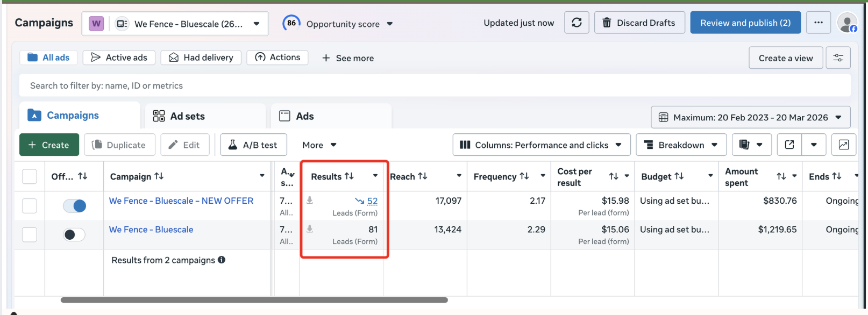
Task: Click the $15.06 cost per result cell
Action: click(x=615, y=230)
